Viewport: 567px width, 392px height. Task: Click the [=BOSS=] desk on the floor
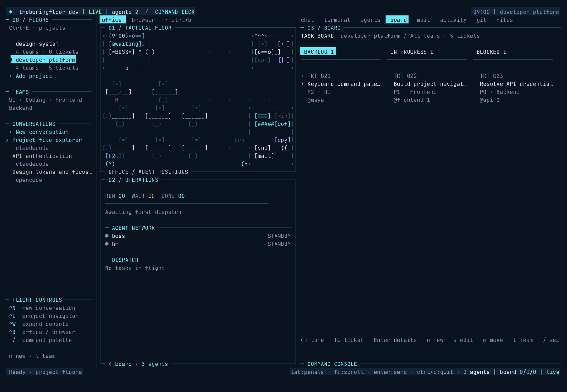[122, 52]
